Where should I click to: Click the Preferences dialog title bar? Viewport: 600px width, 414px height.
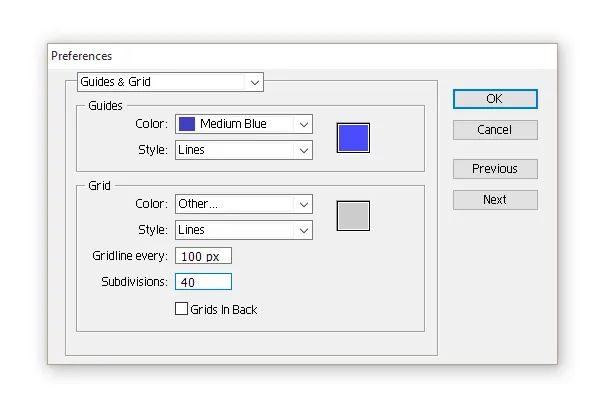click(x=302, y=56)
